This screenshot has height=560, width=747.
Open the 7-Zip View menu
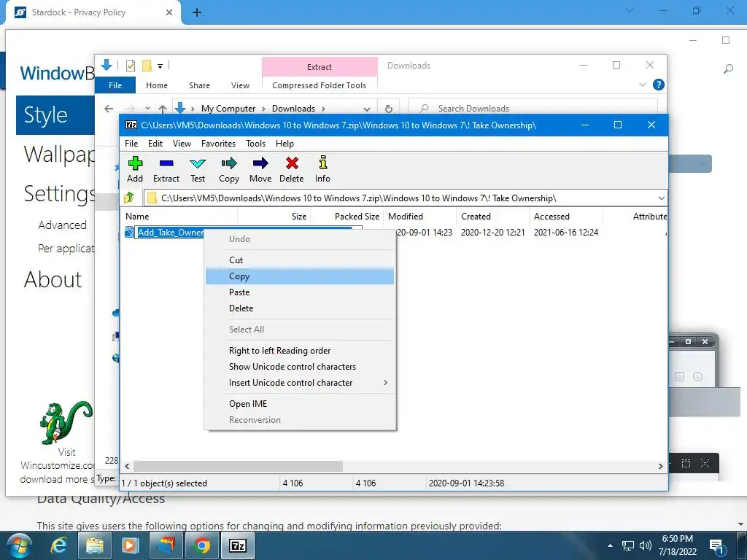(182, 144)
